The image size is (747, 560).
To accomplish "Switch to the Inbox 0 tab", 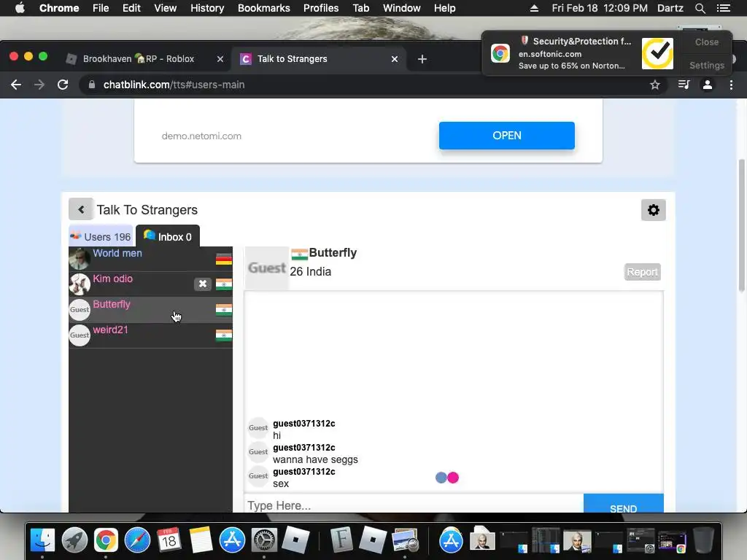I will [x=168, y=236].
